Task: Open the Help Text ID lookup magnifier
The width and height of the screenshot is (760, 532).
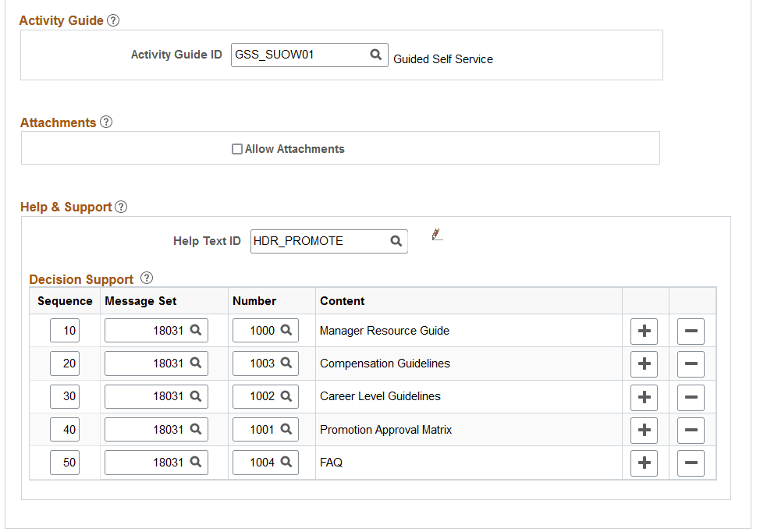Action: (396, 241)
